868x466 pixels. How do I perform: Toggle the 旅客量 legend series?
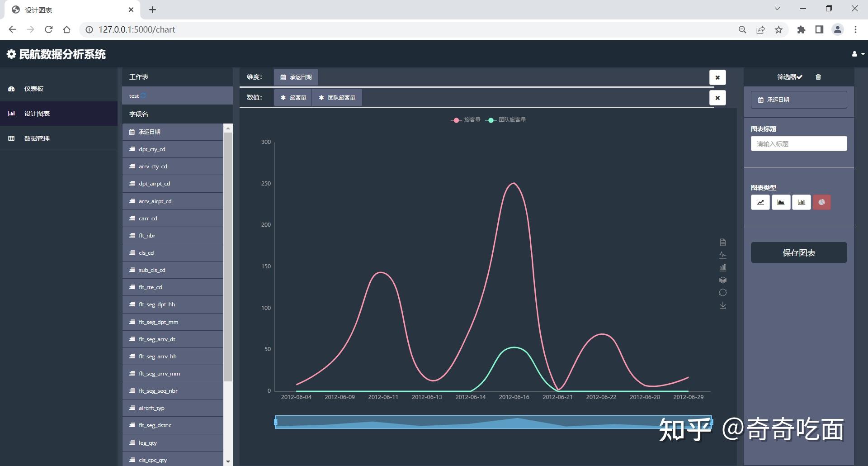pos(466,120)
